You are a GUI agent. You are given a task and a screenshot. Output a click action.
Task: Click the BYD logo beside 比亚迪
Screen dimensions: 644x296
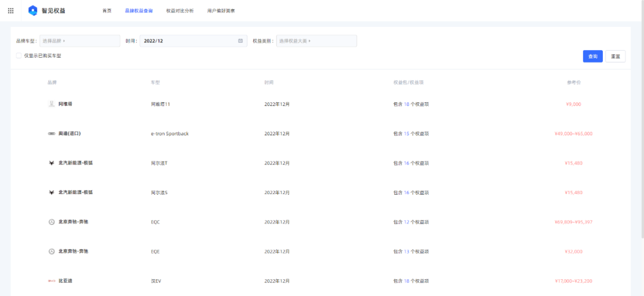51,281
